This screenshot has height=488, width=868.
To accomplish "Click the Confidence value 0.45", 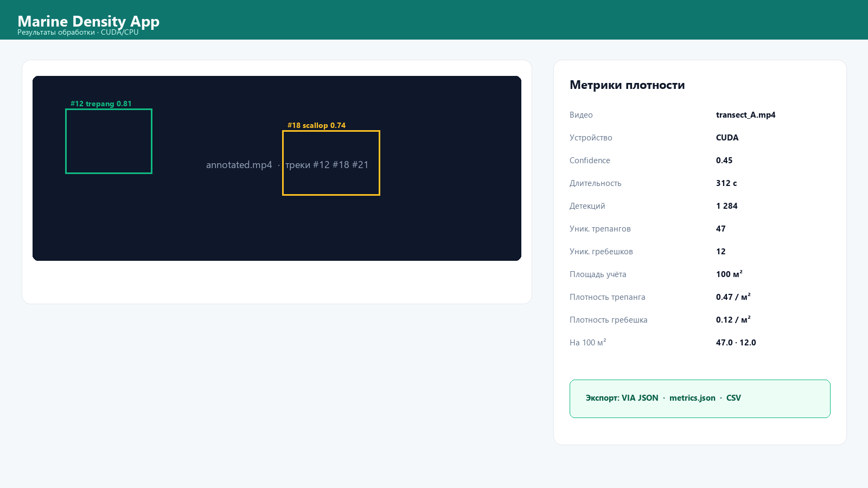I will point(724,160).
